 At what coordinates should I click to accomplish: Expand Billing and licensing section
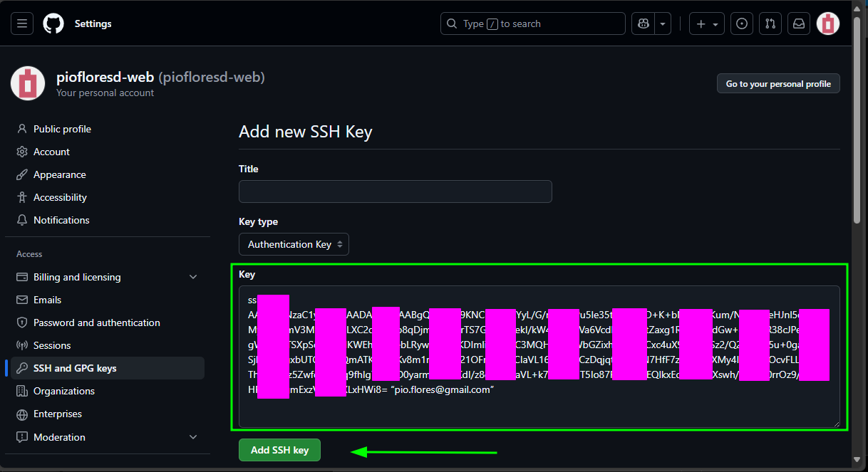[192, 277]
